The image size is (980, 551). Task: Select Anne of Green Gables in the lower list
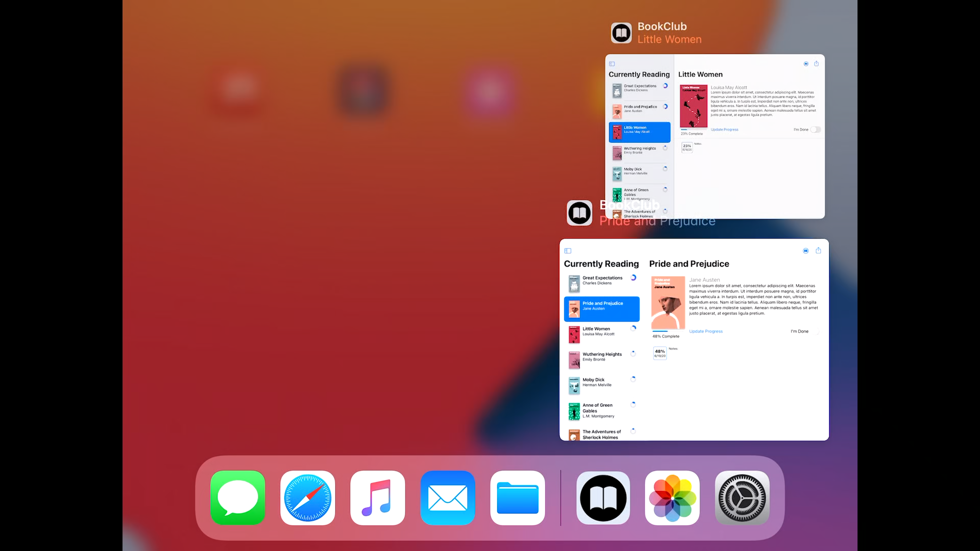click(x=602, y=411)
